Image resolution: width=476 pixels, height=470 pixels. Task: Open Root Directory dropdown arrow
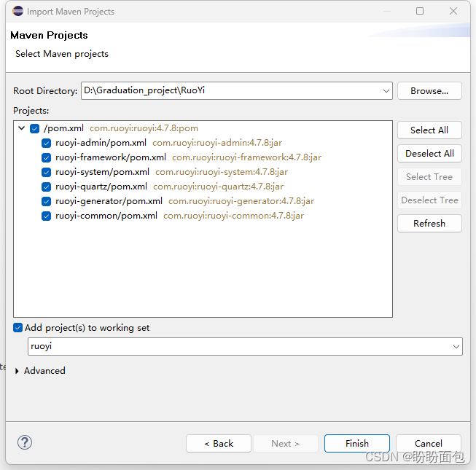point(386,91)
